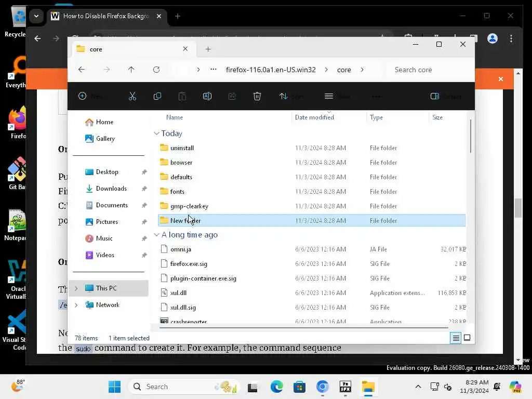532x399 pixels.
Task: Open Chrome profile avatar icon
Action: pos(493,38)
